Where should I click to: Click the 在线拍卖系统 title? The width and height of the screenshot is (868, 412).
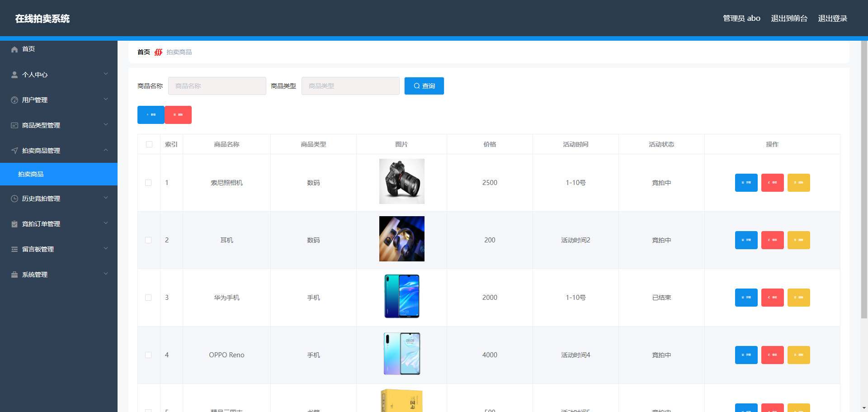click(x=42, y=19)
